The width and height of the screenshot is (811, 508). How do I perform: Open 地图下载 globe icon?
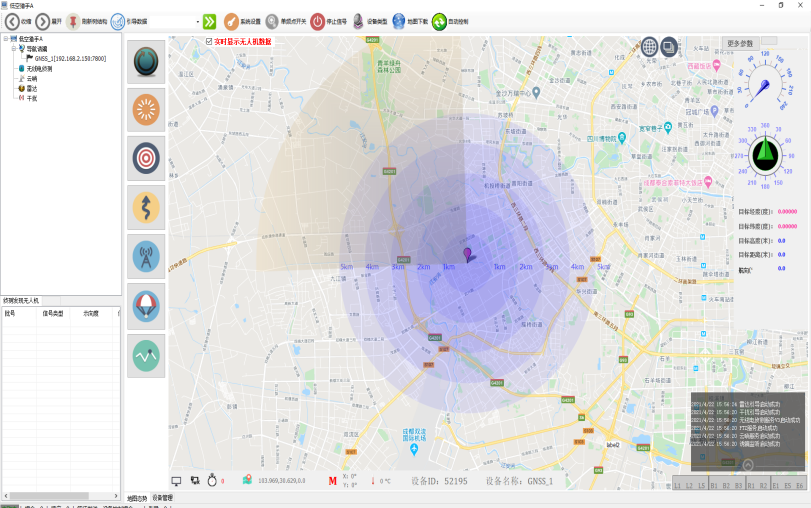pyautogui.click(x=399, y=21)
